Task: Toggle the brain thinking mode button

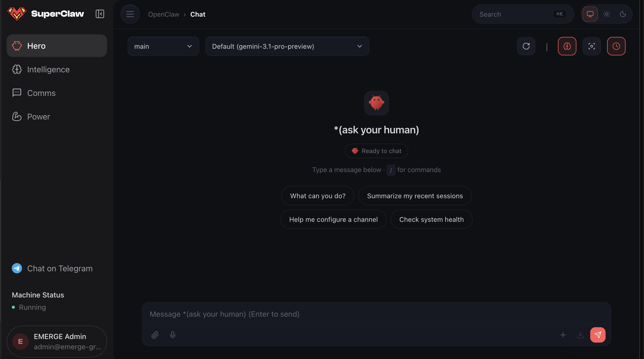Action: tap(567, 46)
